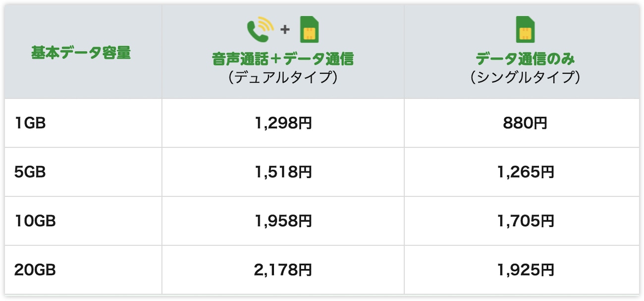Select the 10GB row label
The height and width of the screenshot is (301, 644).
pos(35,221)
